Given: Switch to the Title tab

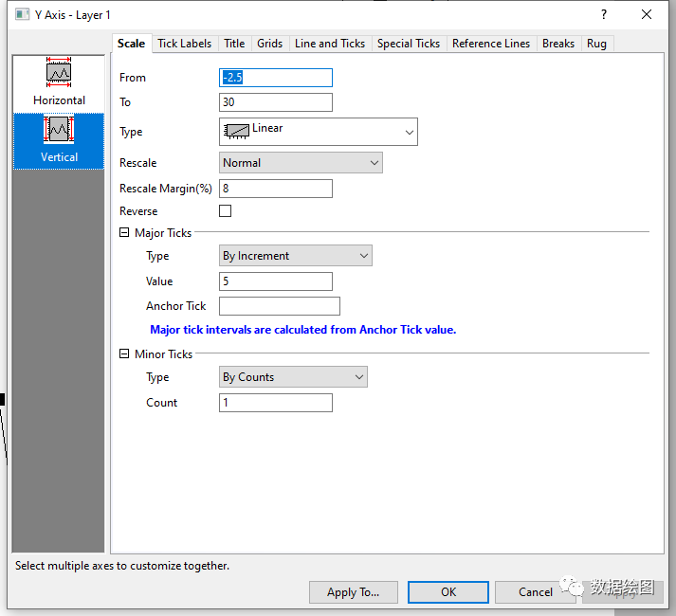Looking at the screenshot, I should click(234, 44).
